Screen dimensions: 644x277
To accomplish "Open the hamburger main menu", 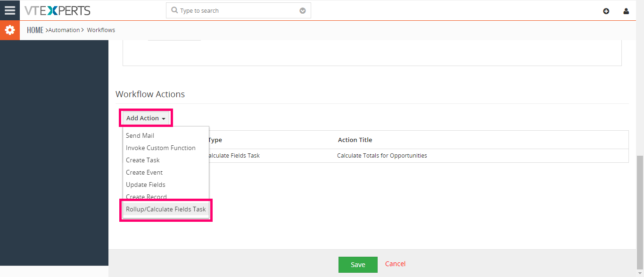I will (9, 10).
